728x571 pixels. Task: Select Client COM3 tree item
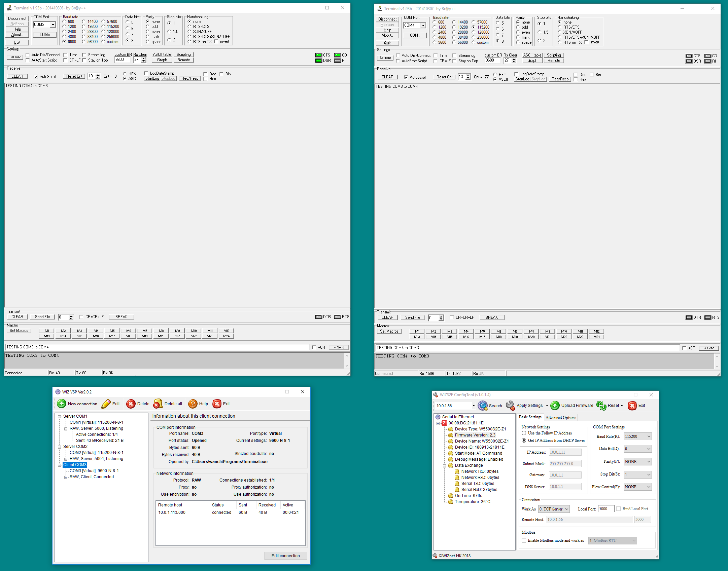[x=75, y=465]
